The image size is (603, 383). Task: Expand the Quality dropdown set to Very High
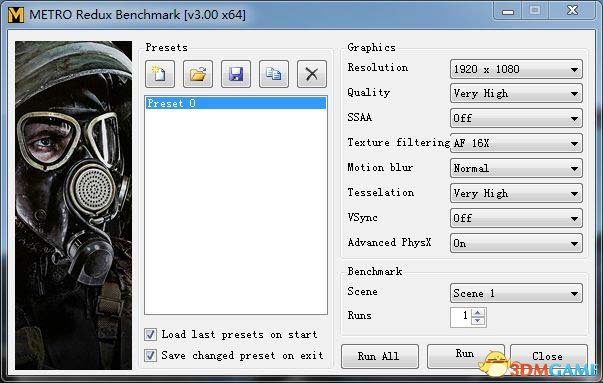[x=516, y=93]
